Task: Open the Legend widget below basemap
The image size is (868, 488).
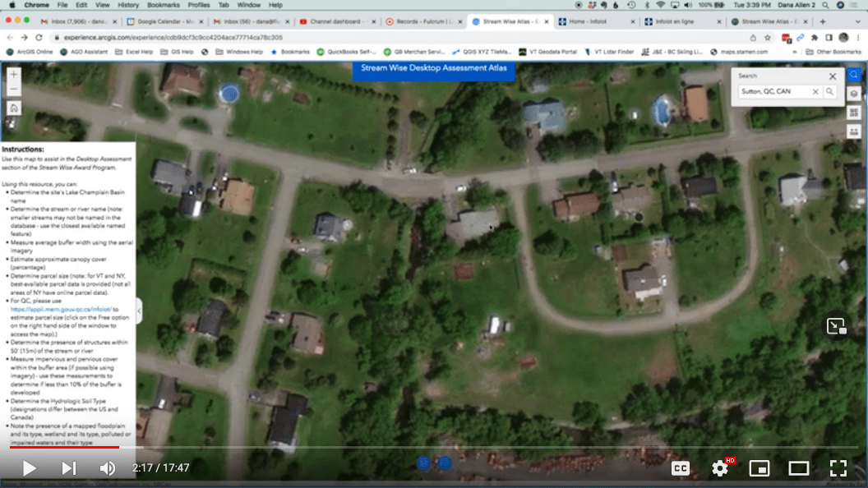Action: [x=853, y=131]
